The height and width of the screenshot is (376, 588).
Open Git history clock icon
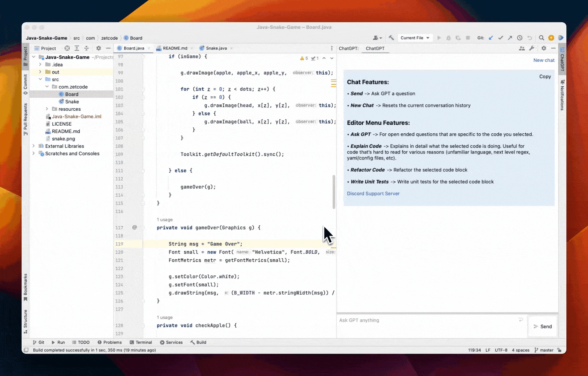click(520, 38)
